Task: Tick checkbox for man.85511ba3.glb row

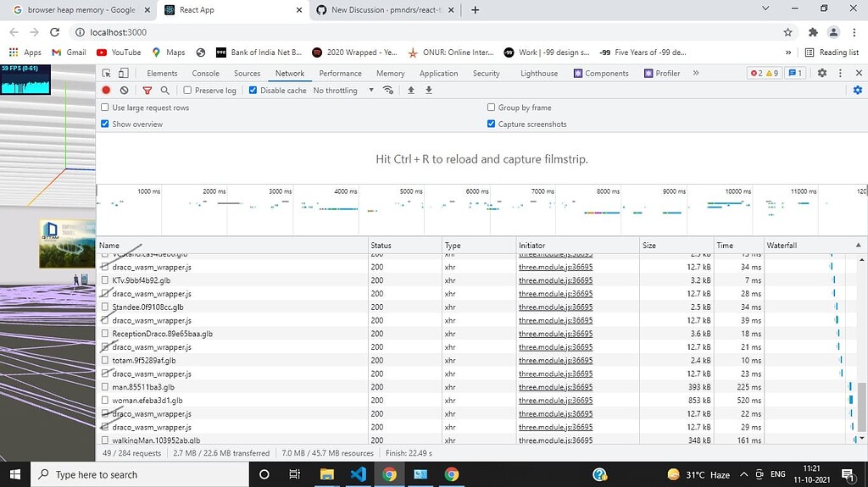Action: (x=104, y=387)
